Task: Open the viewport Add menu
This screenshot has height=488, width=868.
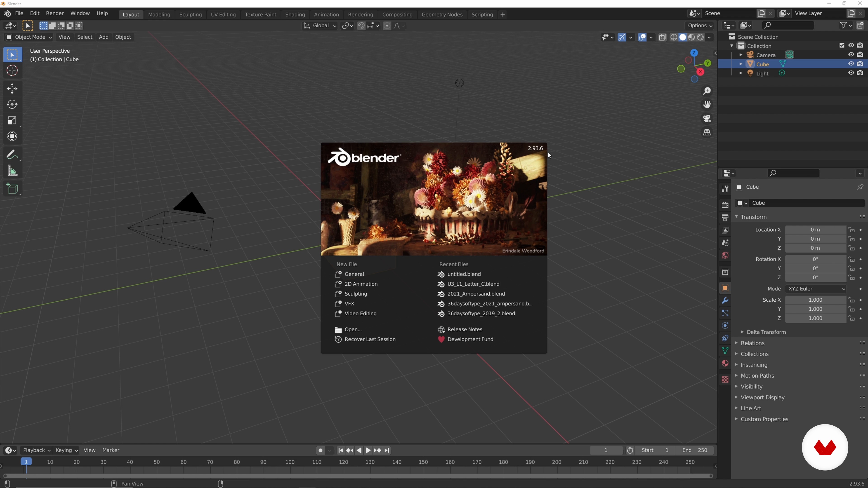Action: coord(104,37)
